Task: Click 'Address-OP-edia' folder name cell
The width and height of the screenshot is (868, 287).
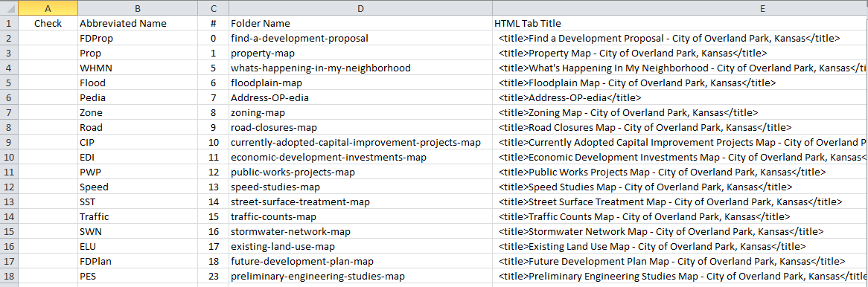Action: 360,98
